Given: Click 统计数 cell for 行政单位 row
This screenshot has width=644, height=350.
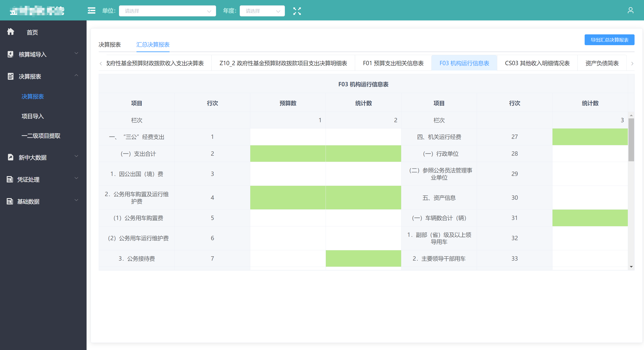Looking at the screenshot, I should click(x=590, y=154).
